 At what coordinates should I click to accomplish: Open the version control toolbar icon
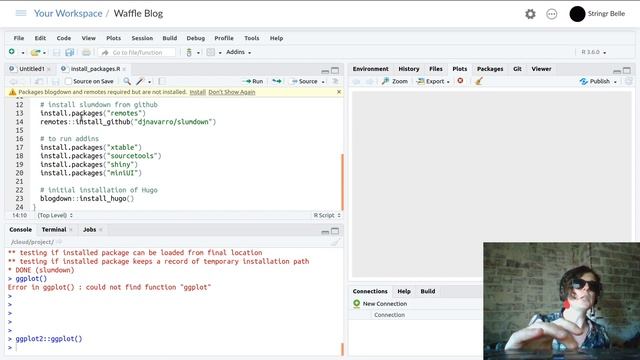(189, 52)
